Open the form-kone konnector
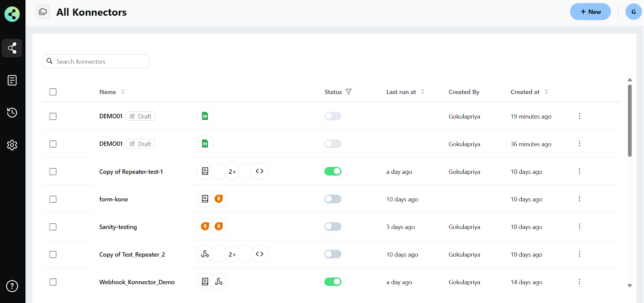The height and width of the screenshot is (303, 644). 114,199
